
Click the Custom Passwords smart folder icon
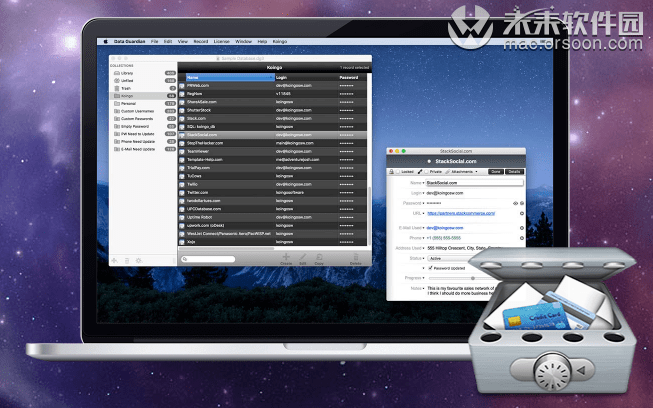click(117, 119)
